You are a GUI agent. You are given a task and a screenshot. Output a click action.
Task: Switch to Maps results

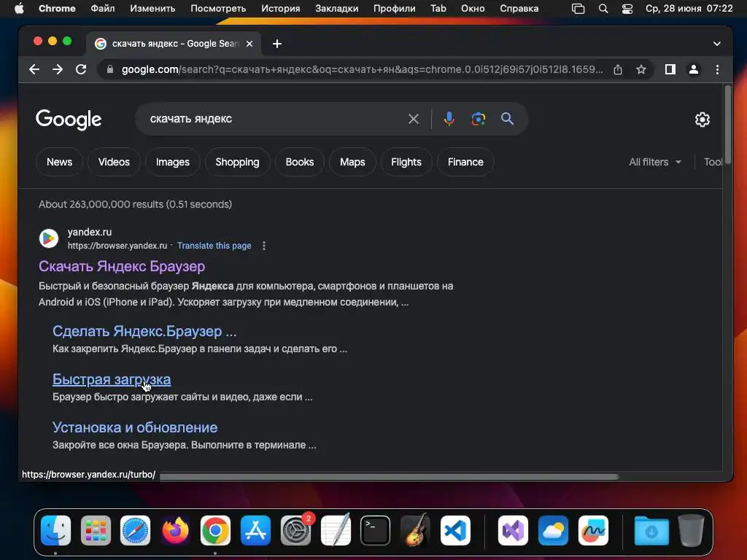[352, 163]
